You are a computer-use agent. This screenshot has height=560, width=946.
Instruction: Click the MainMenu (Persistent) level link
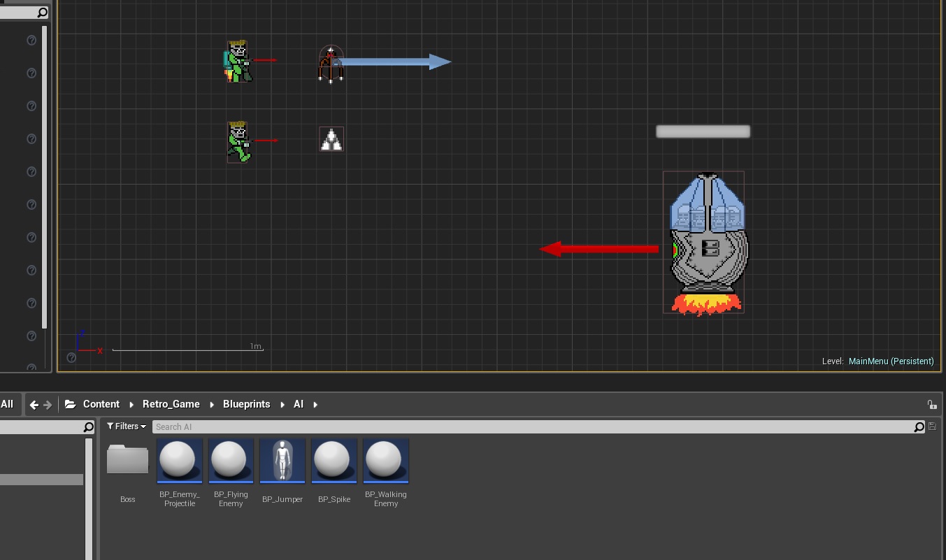coord(891,361)
